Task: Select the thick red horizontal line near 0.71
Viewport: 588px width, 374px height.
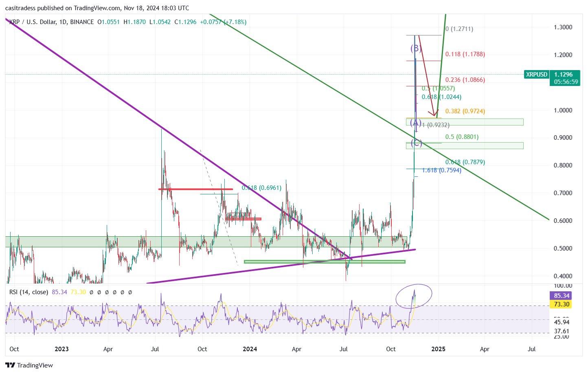Action: 195,189
